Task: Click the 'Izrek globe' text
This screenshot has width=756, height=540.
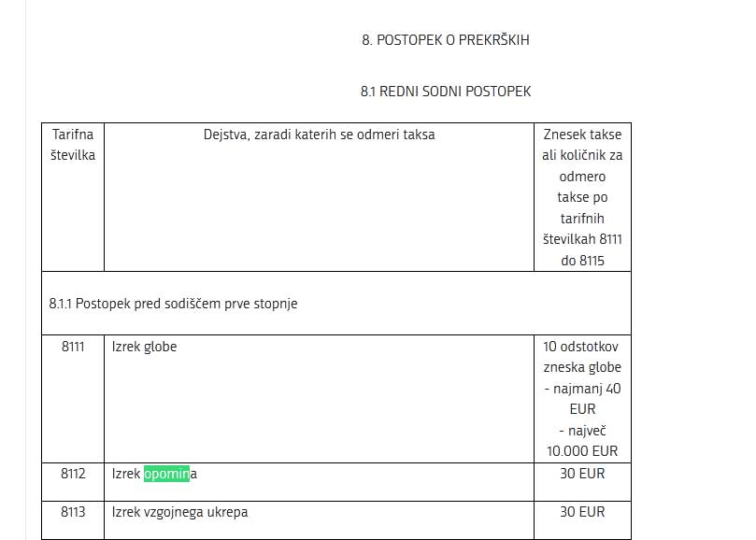Action: [x=144, y=347]
